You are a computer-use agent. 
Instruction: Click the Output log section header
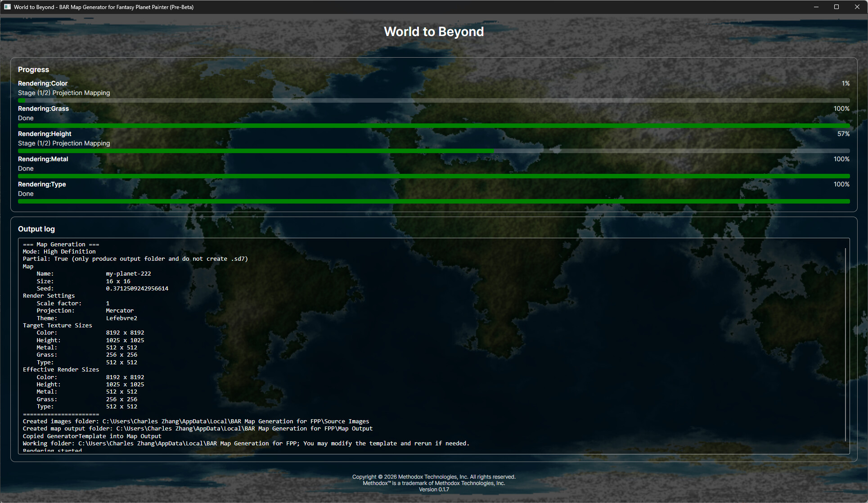tap(36, 229)
